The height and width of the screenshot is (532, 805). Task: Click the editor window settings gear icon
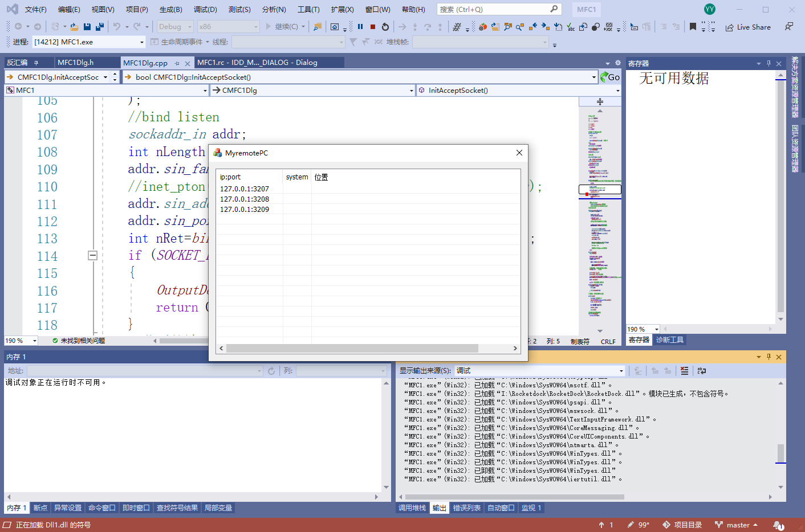(x=617, y=63)
